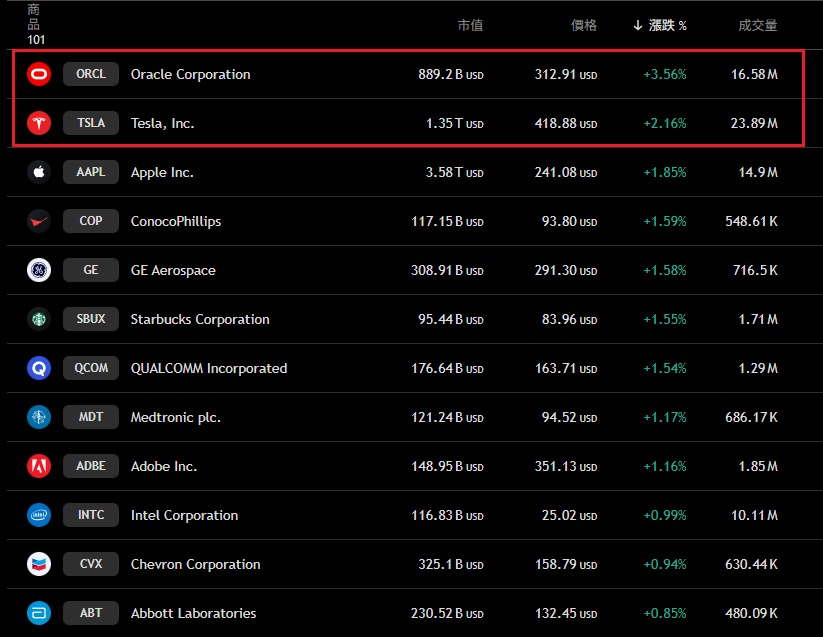
Task: Sort by 成交量 column header
Action: point(757,25)
